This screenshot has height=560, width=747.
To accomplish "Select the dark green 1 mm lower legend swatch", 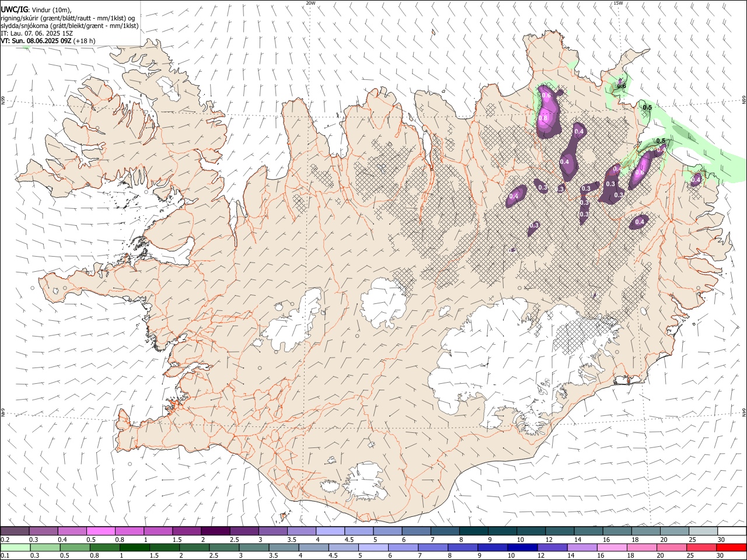I will click(134, 548).
